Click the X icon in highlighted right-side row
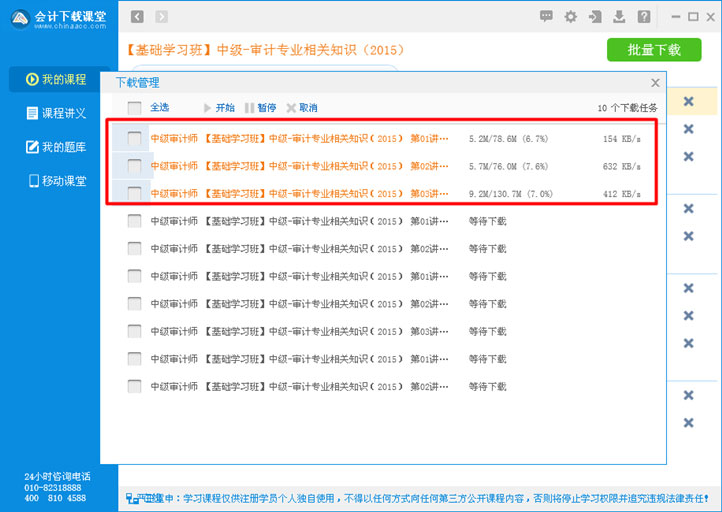The width and height of the screenshot is (722, 512). coord(688,101)
